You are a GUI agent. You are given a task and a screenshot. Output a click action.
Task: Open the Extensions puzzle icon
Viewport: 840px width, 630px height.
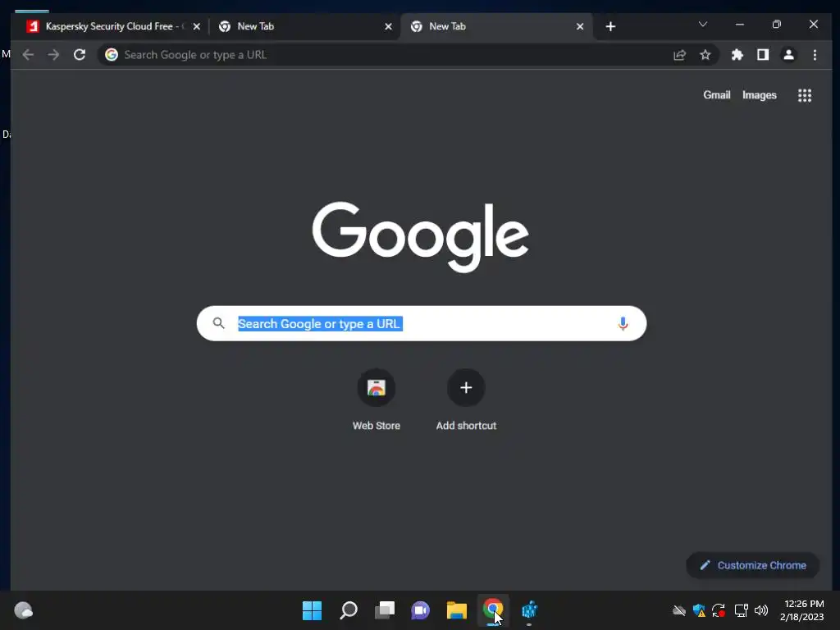pos(737,55)
